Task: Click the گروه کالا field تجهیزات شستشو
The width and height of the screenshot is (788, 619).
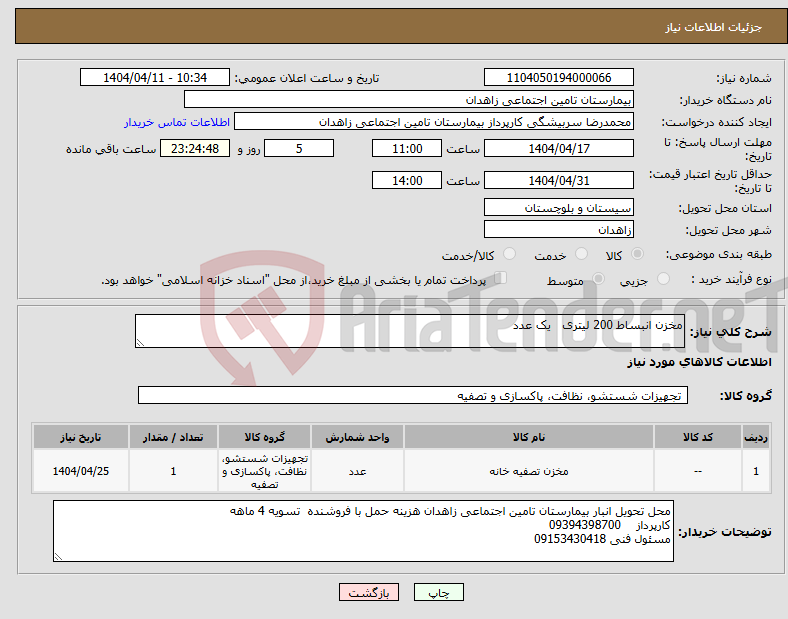Action: (413, 395)
